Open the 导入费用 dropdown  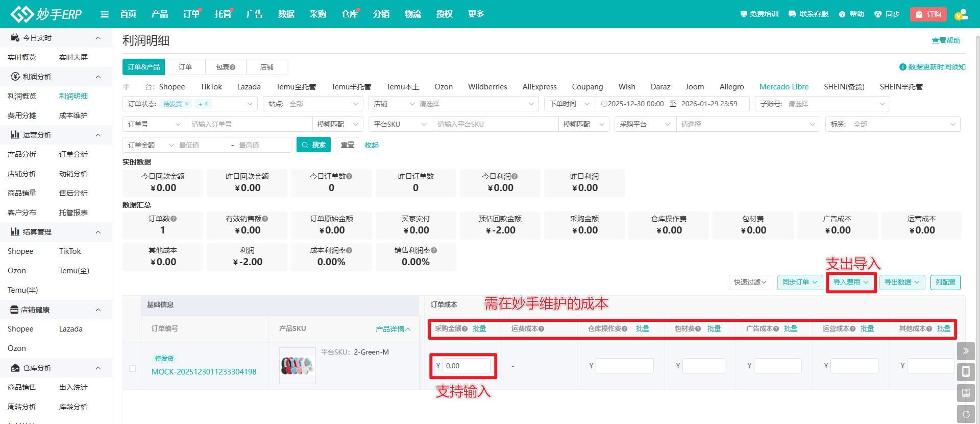[851, 282]
